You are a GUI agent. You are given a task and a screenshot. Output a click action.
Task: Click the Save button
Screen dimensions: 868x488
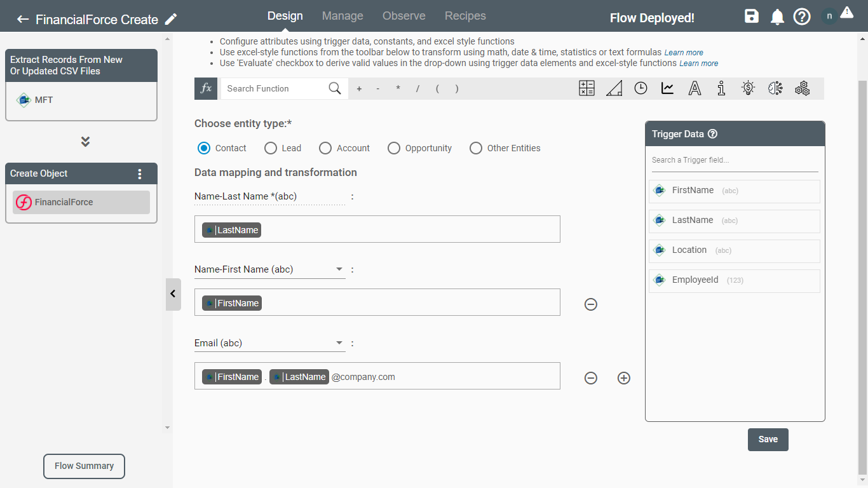pyautogui.click(x=768, y=440)
